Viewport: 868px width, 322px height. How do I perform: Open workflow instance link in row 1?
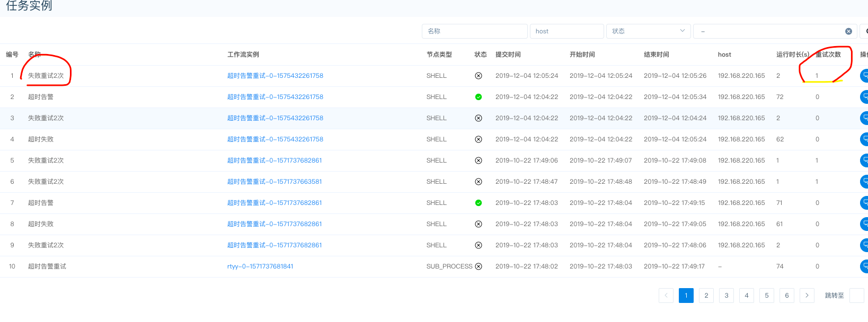tap(275, 76)
